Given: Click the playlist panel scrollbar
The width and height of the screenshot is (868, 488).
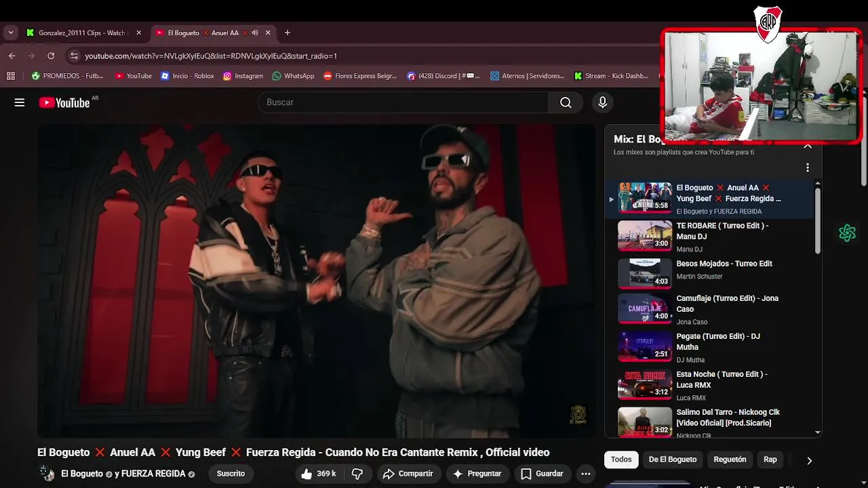Looking at the screenshot, I should pyautogui.click(x=817, y=220).
